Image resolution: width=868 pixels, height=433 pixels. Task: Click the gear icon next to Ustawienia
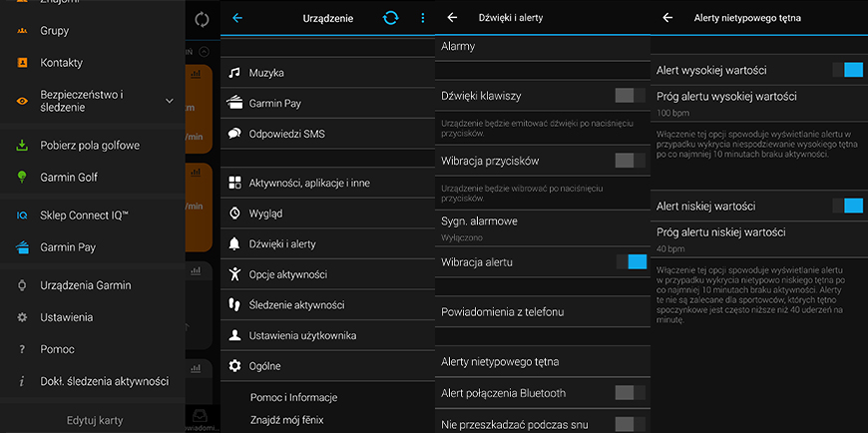(22, 317)
